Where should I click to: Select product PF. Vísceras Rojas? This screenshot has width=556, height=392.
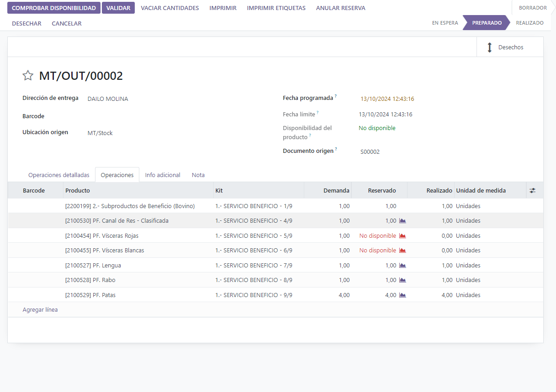pyautogui.click(x=102, y=236)
